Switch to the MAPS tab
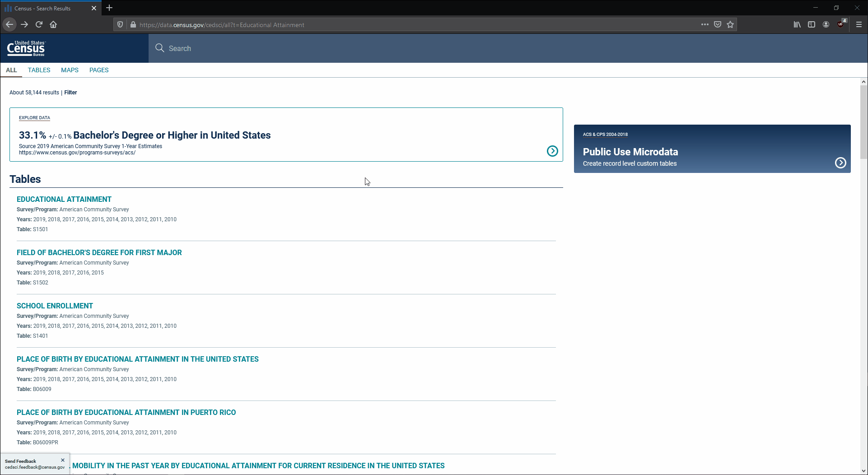Screen dimensions: 868x475 pos(70,70)
